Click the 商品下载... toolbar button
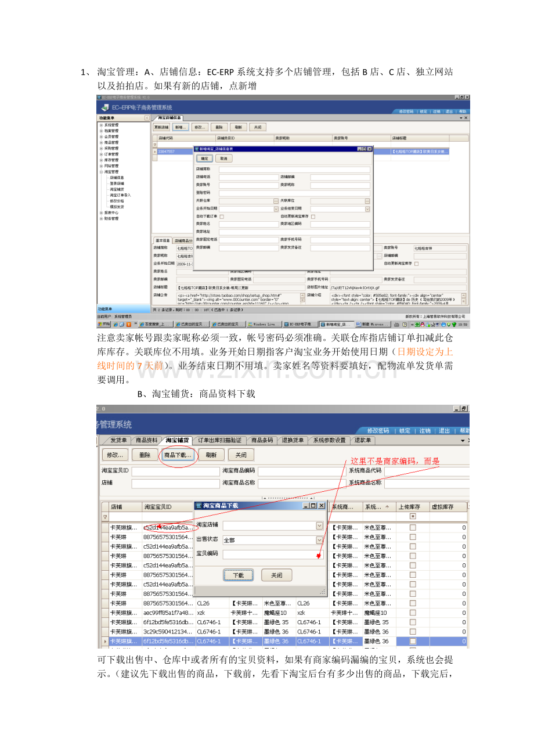534x756 pixels. point(178,455)
